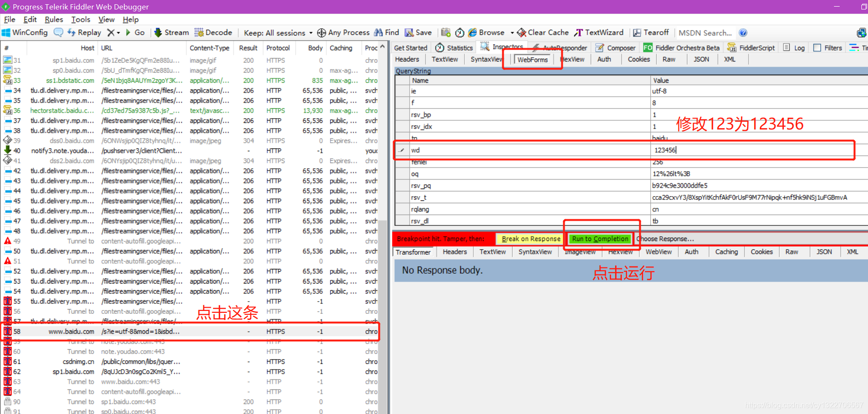Select session 61 csdnimg.cn row

(190, 362)
